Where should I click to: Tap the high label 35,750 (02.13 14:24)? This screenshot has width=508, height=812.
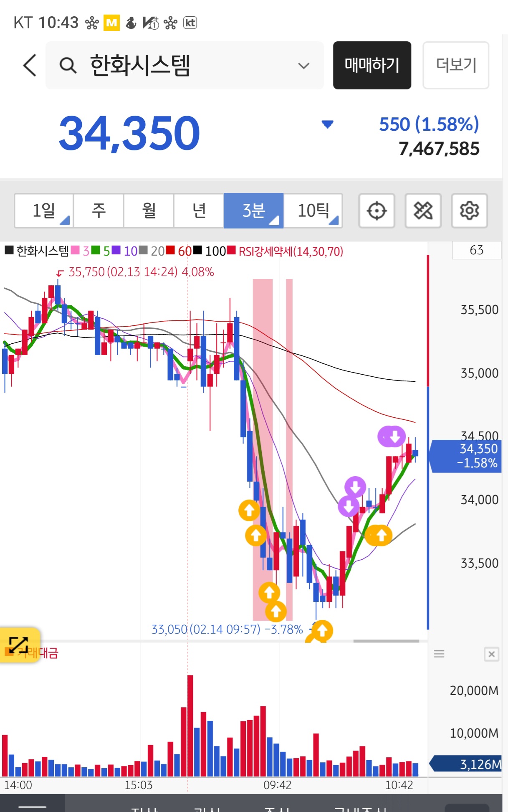[x=123, y=272]
